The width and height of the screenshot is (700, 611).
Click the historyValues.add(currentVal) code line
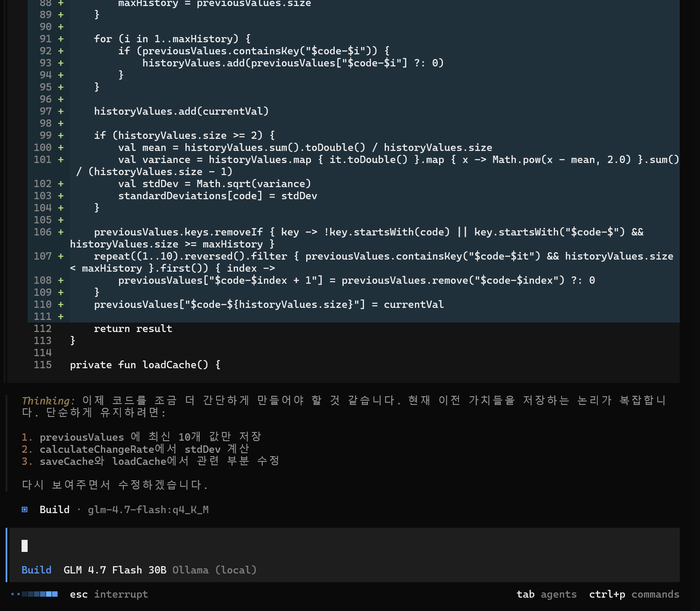point(181,111)
